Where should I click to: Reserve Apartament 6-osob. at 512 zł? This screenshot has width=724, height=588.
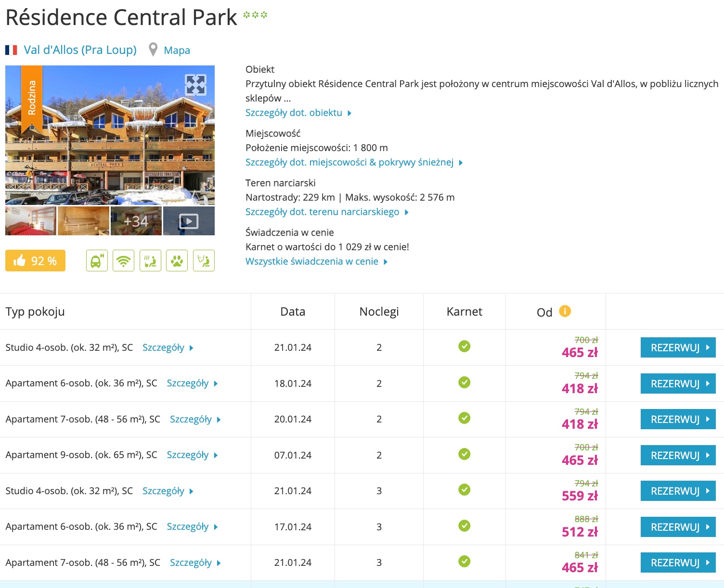click(678, 527)
